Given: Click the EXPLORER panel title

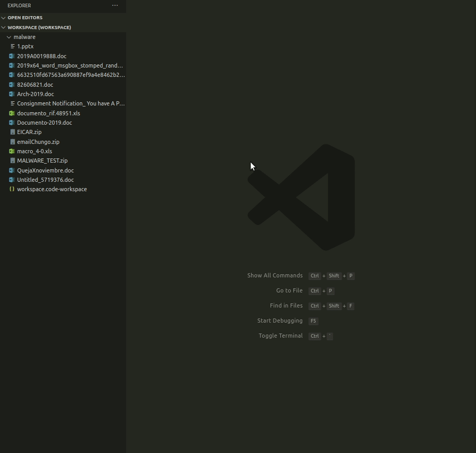Looking at the screenshot, I should pos(19,6).
